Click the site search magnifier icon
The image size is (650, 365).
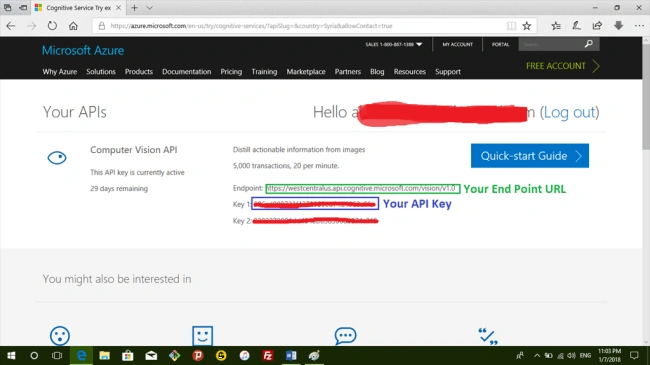pos(589,44)
